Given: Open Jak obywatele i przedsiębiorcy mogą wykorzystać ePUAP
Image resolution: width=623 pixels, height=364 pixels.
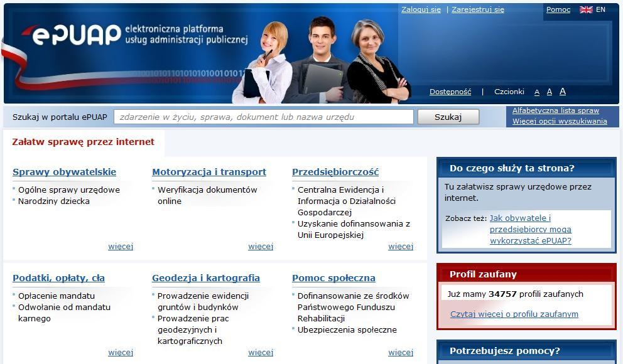Looking at the screenshot, I should pyautogui.click(x=531, y=229).
